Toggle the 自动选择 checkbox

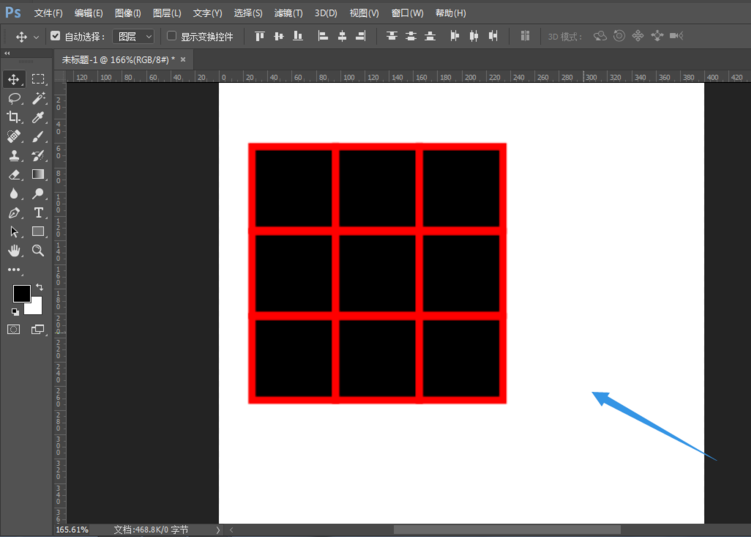55,36
